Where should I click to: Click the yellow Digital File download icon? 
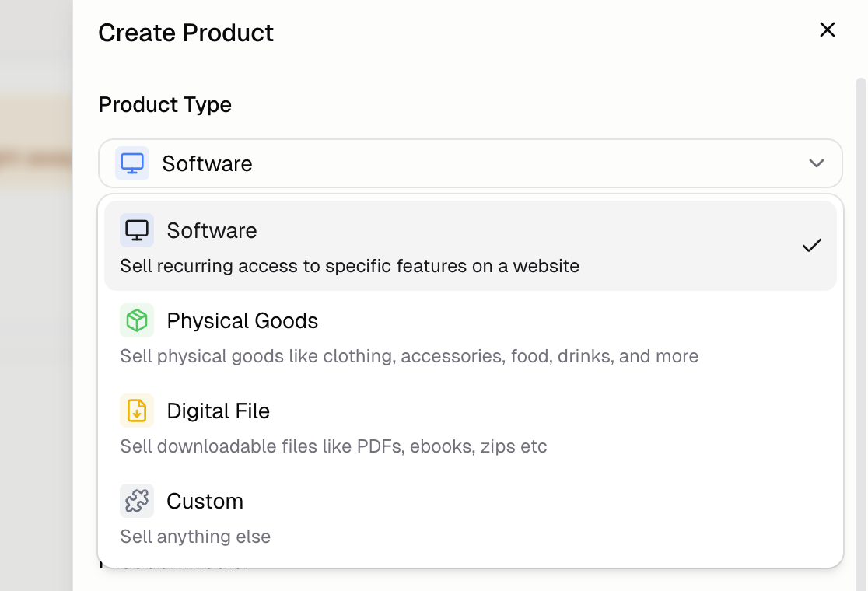coord(137,411)
